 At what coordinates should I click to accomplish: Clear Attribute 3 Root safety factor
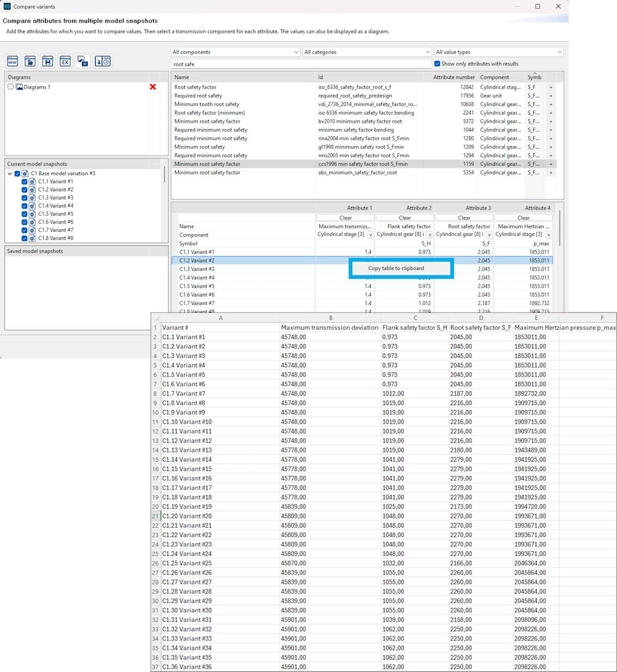pos(464,217)
